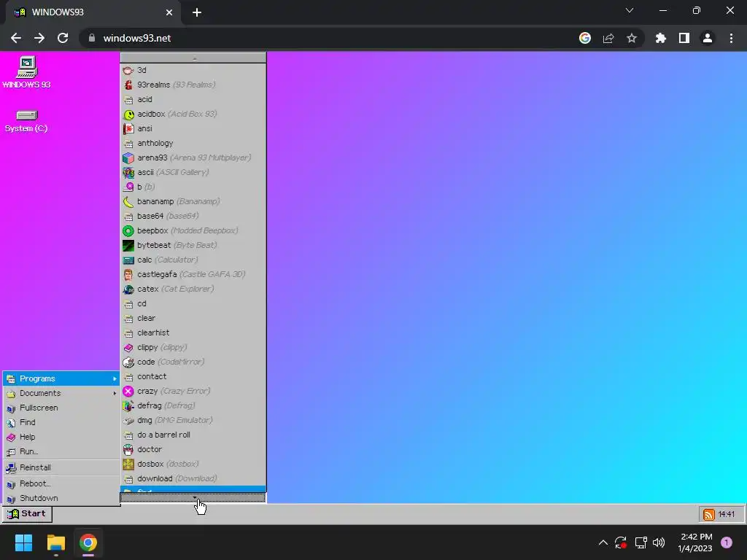Open the code CodeMirror icon
Viewport: 747px width, 560px height.
click(128, 362)
